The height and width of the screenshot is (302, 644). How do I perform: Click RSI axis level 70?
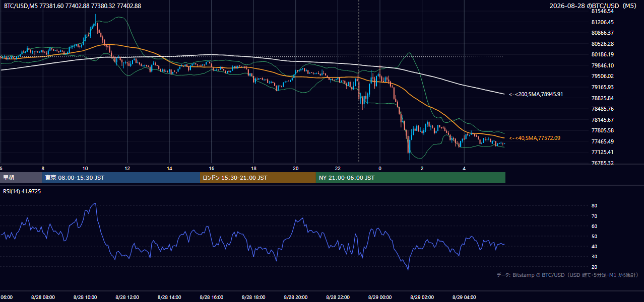click(x=595, y=216)
